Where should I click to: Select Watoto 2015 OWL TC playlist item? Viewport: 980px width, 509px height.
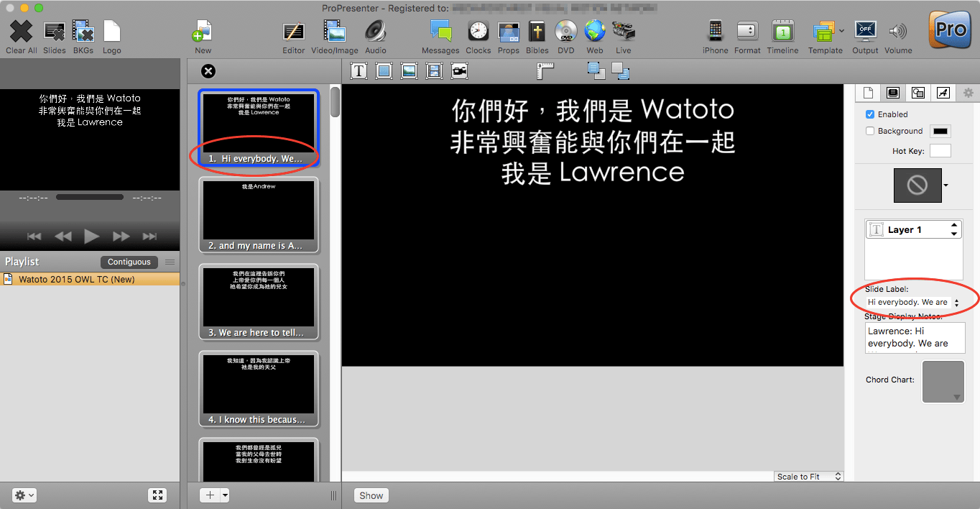pos(90,279)
